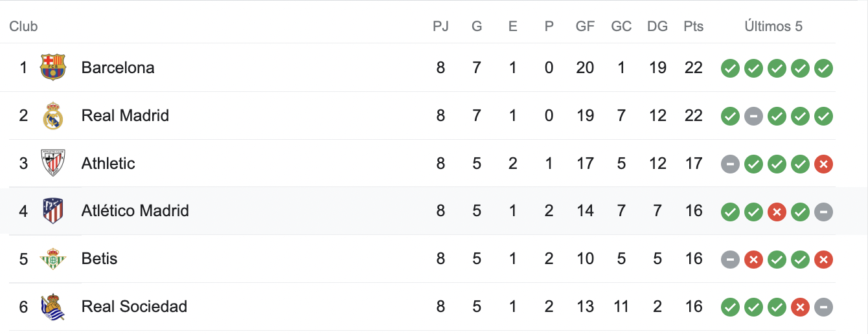Click Athletic's red loss icon
This screenshot has width=868, height=334.
click(x=823, y=164)
